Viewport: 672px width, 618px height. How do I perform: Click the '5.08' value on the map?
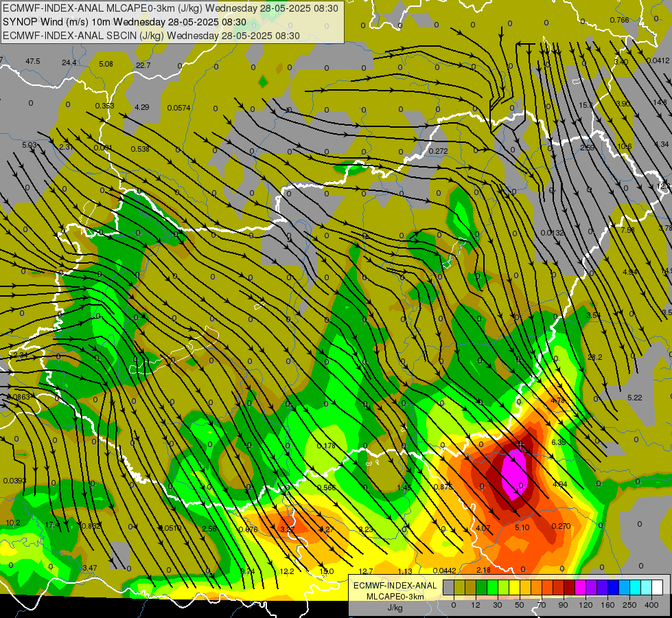[x=106, y=64]
